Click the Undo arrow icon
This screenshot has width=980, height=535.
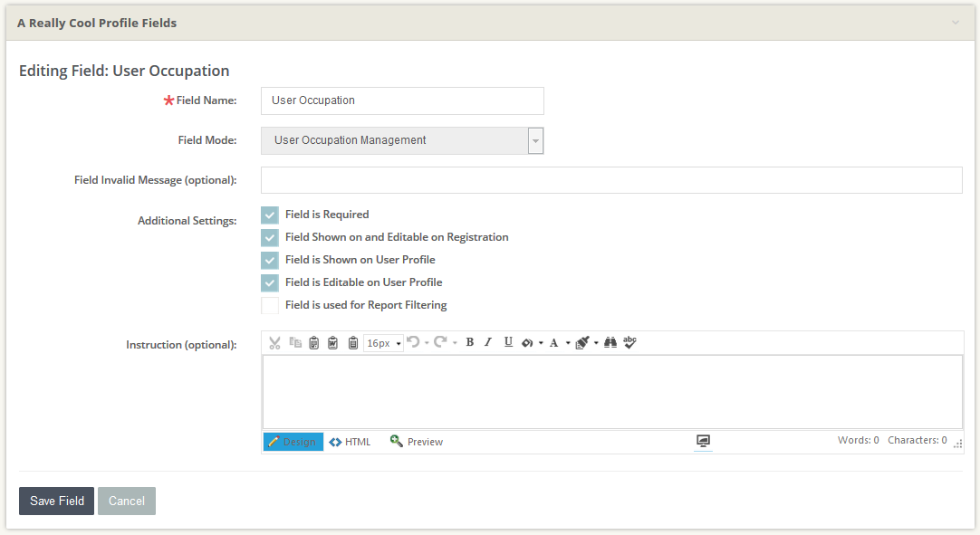point(413,342)
